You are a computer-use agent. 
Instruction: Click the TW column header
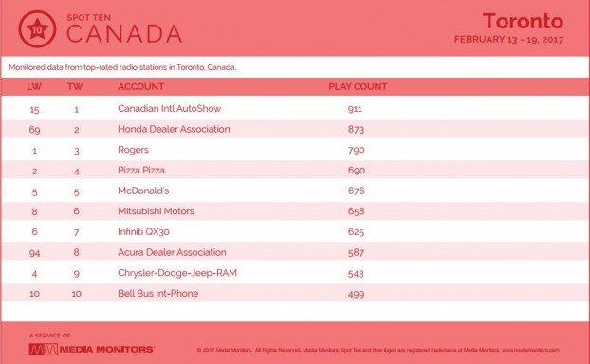click(75, 87)
